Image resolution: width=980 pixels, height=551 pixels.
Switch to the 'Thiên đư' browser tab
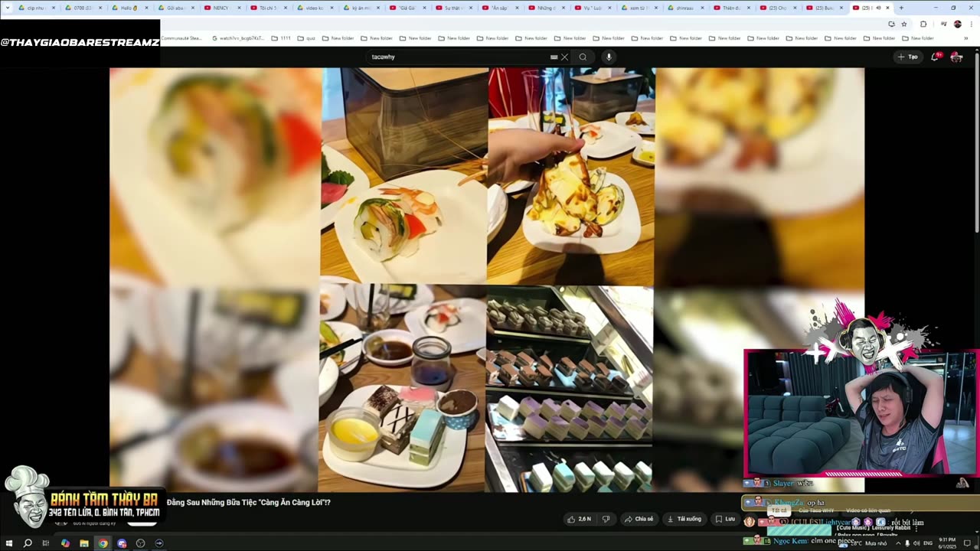pos(732,8)
